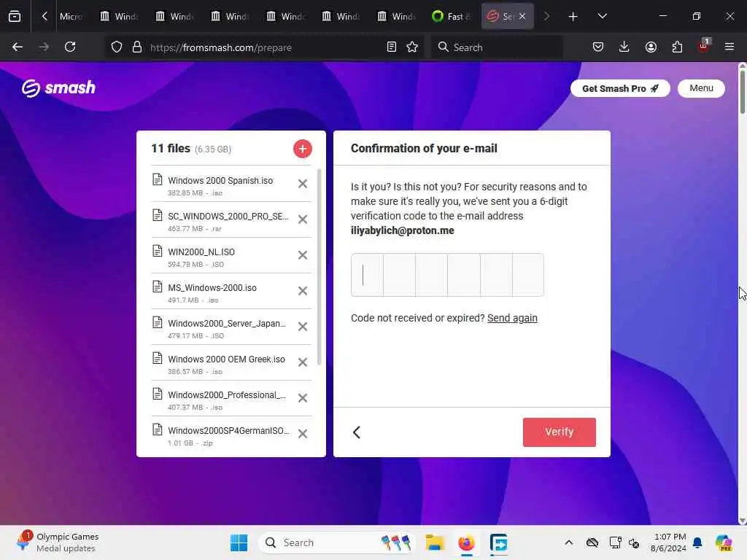Click the third verification digit box
Image resolution: width=747 pixels, height=560 pixels.
click(x=432, y=275)
